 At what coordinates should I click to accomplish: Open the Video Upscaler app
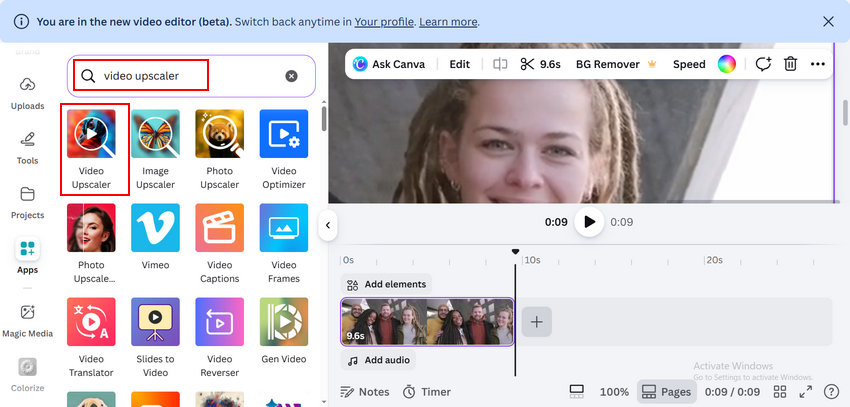coord(91,149)
